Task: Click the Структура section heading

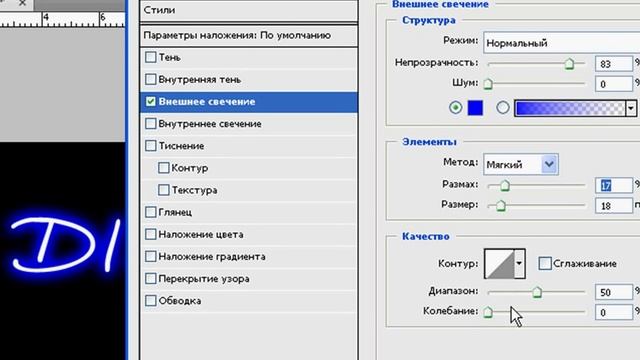Action: point(429,20)
